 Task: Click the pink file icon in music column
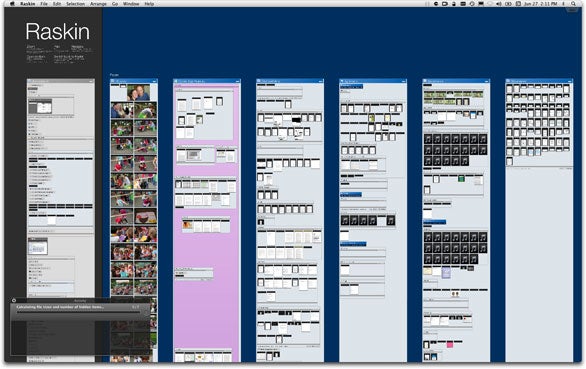click(x=450, y=344)
